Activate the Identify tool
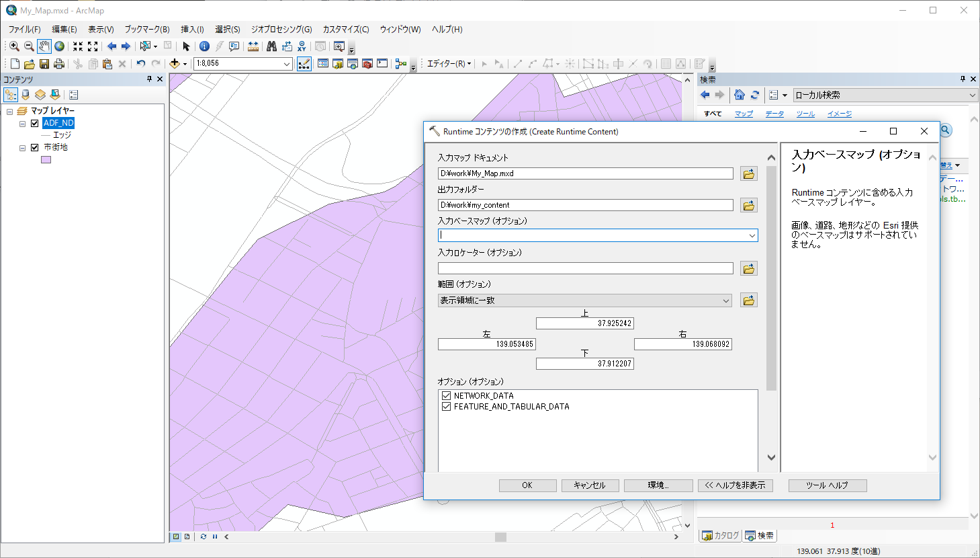 coord(204,46)
